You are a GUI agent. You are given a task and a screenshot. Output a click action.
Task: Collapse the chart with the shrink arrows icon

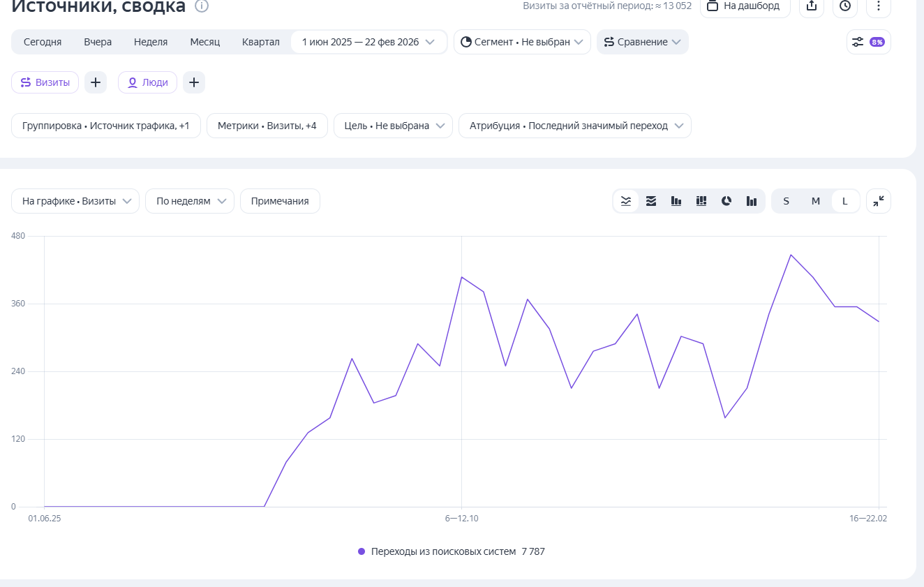click(x=878, y=201)
